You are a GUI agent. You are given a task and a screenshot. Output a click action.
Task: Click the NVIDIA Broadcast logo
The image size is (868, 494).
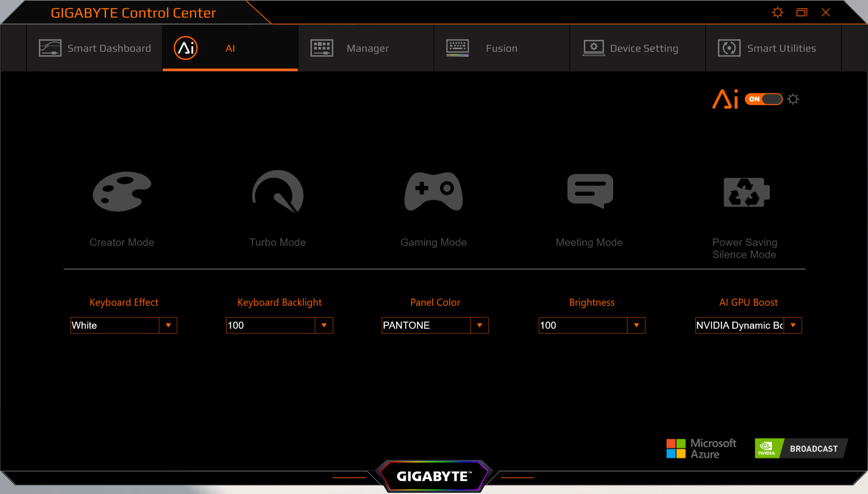(x=800, y=449)
